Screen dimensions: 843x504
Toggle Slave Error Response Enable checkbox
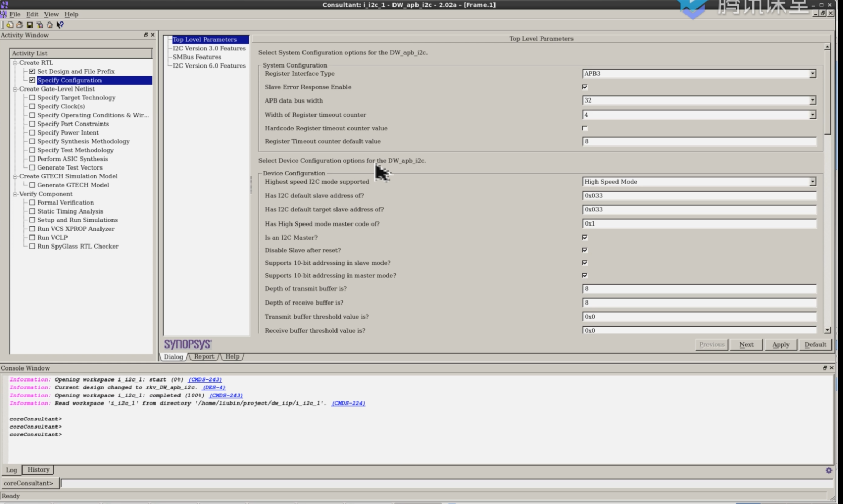585,87
